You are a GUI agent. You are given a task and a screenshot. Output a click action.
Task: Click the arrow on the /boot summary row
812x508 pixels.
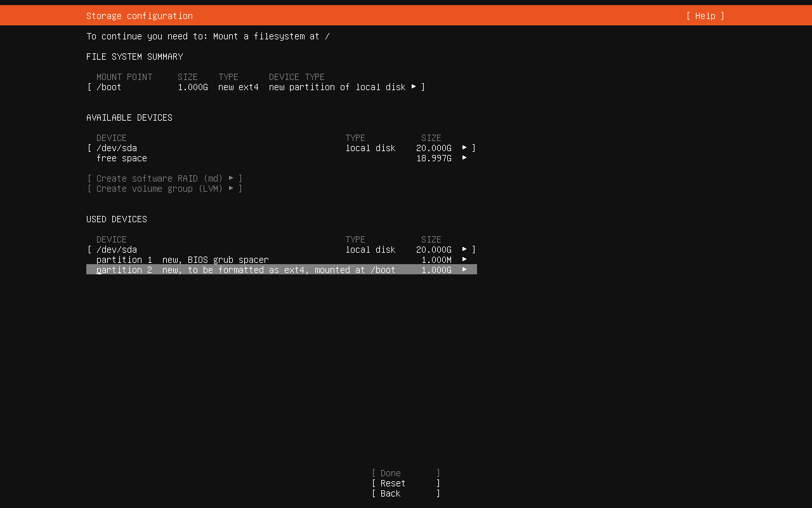pos(414,87)
